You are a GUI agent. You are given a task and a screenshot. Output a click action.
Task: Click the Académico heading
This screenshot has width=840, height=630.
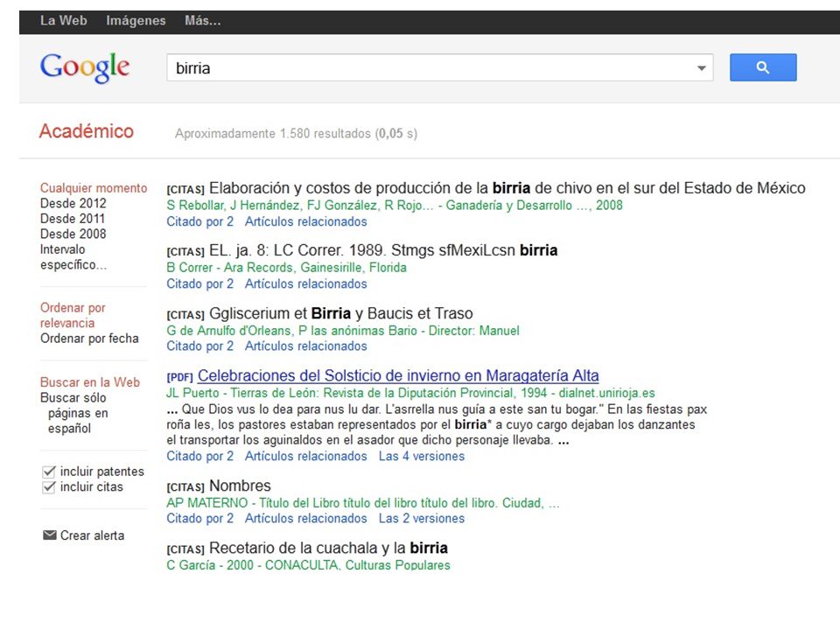tap(87, 131)
